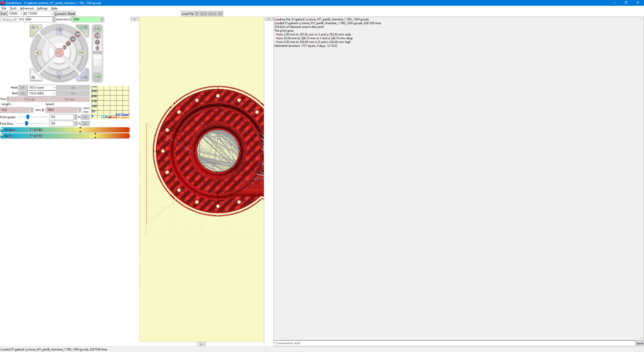Select the 100 mm XY step marker
Screen dimensions: 644x352
(78, 34)
